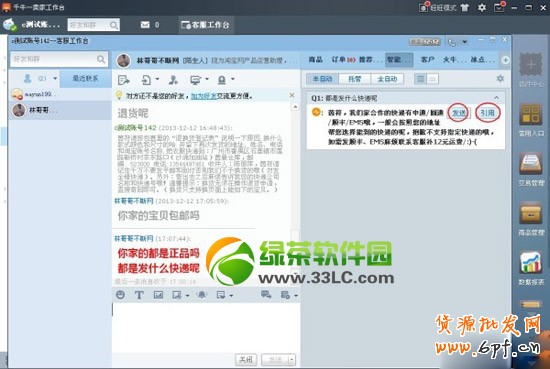Open 常用入口 in right sidebar

coord(531,120)
